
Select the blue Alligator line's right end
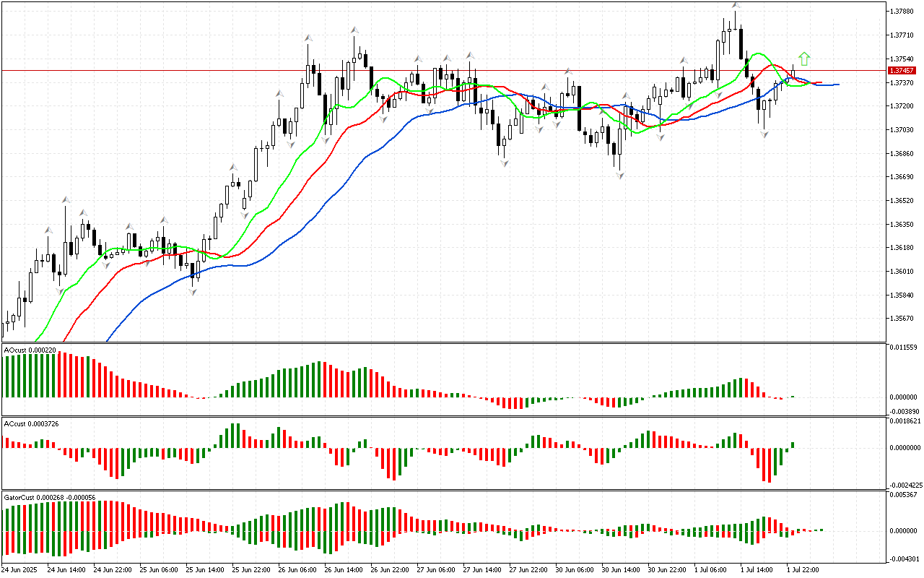point(837,85)
